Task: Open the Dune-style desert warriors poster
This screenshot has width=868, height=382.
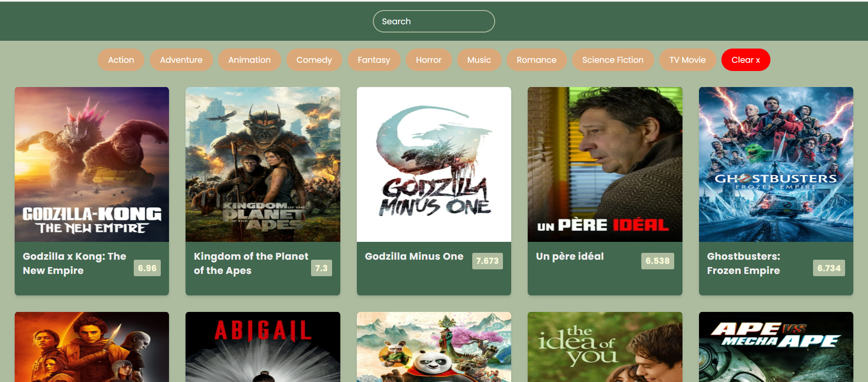Action: [92, 347]
